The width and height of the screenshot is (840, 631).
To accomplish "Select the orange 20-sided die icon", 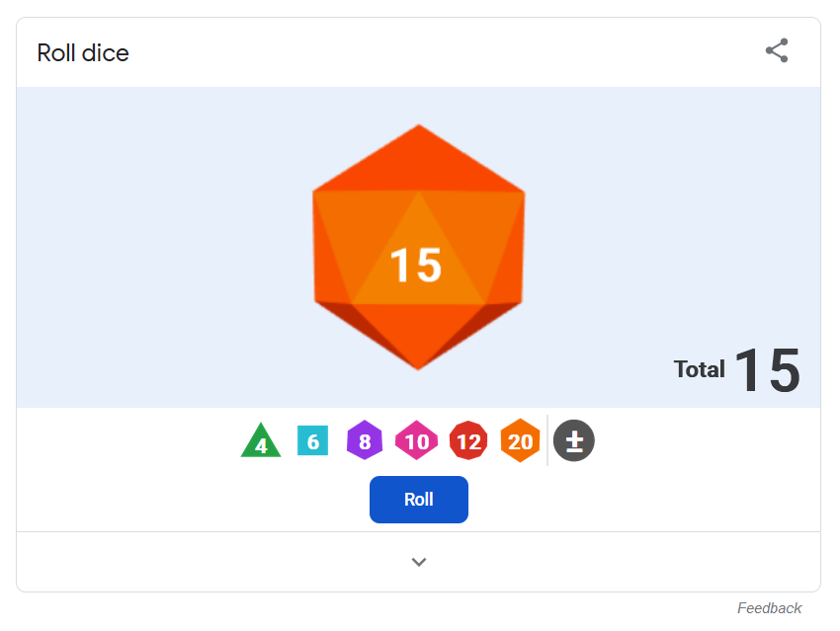I will click(x=520, y=440).
